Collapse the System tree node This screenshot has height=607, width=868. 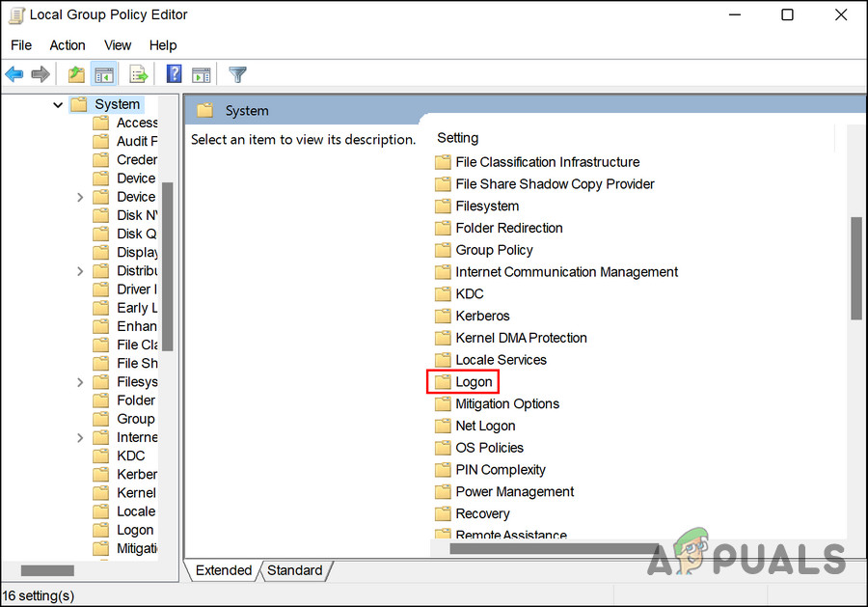[x=58, y=104]
